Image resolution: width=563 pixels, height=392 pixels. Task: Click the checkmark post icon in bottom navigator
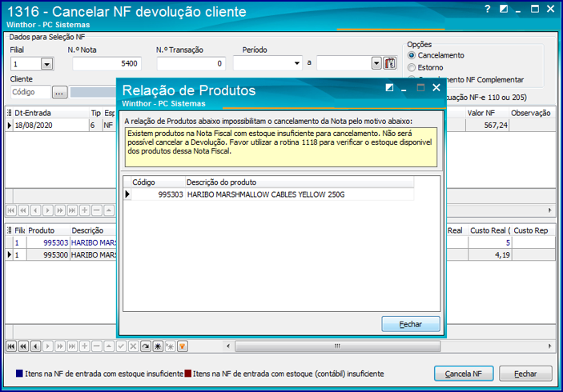click(x=121, y=346)
